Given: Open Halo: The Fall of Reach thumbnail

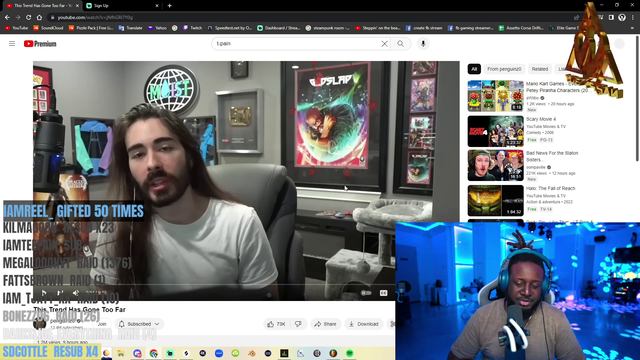Looking at the screenshot, I should 496,201.
